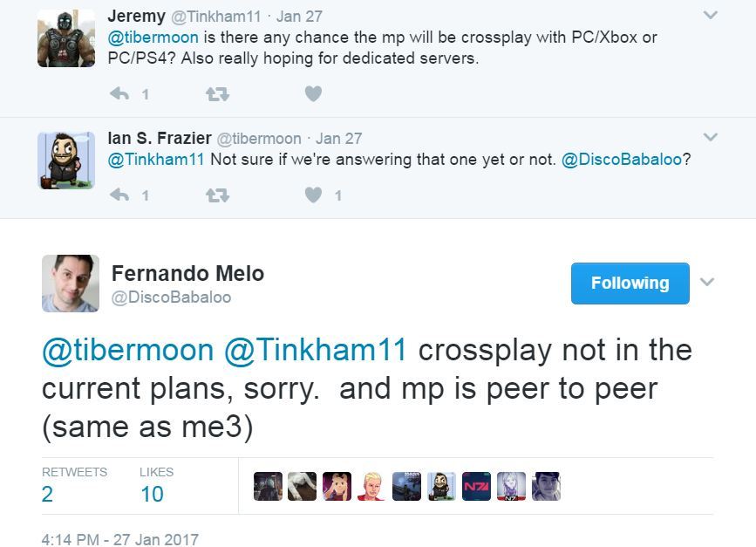Expand more options next to Following button
The image size is (756, 547).
pos(707,283)
